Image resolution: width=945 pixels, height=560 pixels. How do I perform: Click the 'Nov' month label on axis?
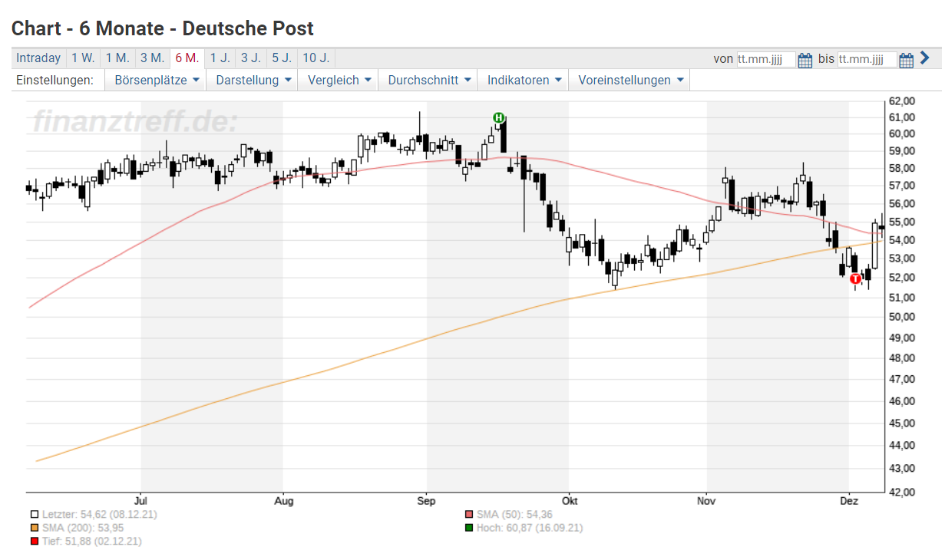(706, 501)
